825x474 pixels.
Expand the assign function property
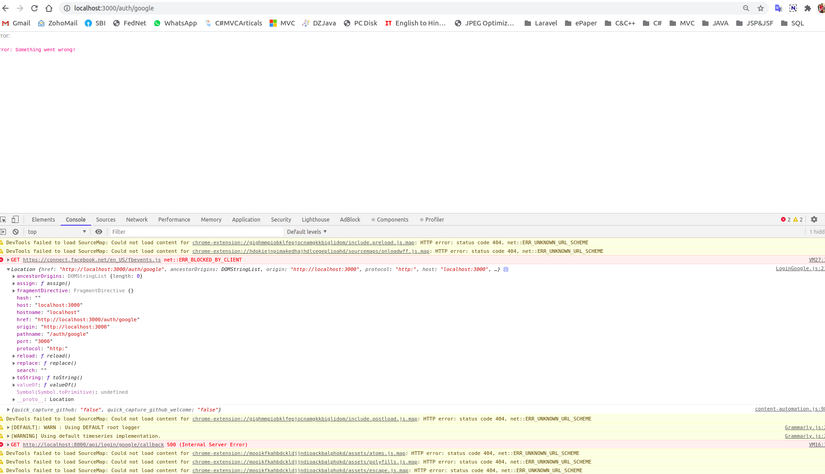14,284
